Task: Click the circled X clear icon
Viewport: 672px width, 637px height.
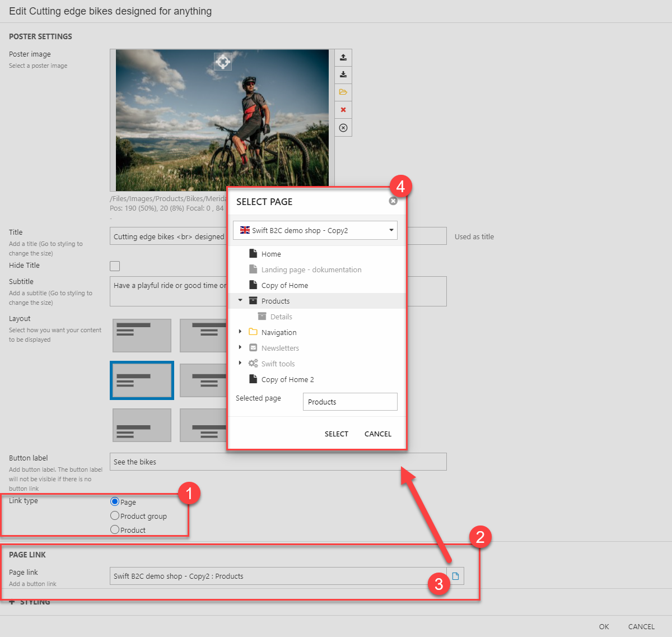Action: [x=343, y=128]
